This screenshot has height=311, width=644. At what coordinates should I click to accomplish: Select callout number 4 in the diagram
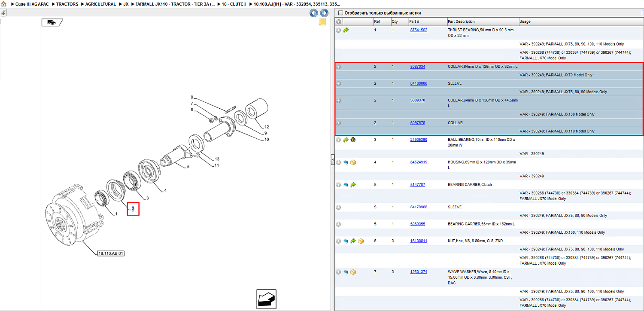pyautogui.click(x=165, y=191)
